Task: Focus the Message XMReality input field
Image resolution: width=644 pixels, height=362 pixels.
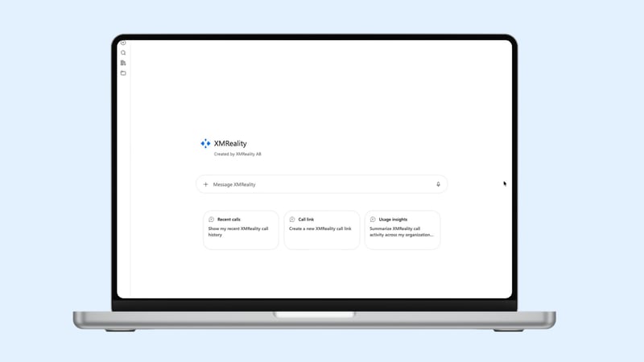Action: pyautogui.click(x=321, y=184)
